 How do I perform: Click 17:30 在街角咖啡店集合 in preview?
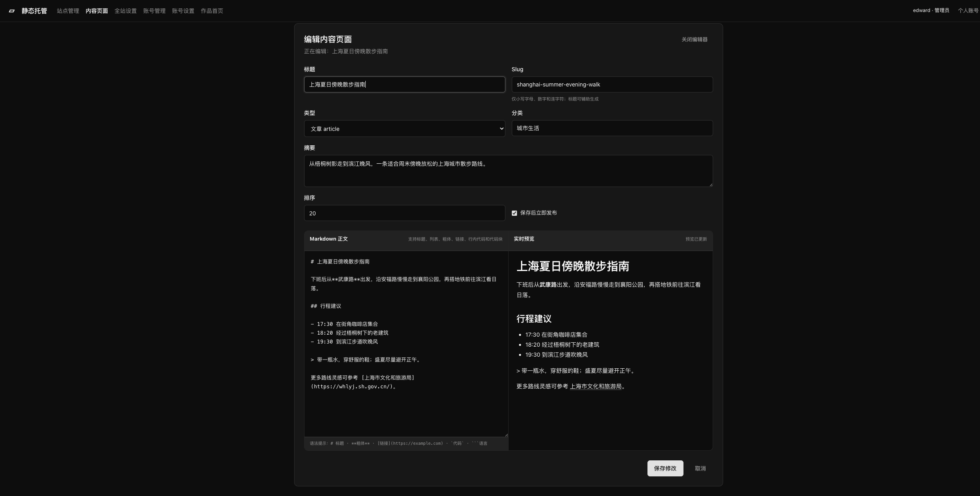pos(556,335)
